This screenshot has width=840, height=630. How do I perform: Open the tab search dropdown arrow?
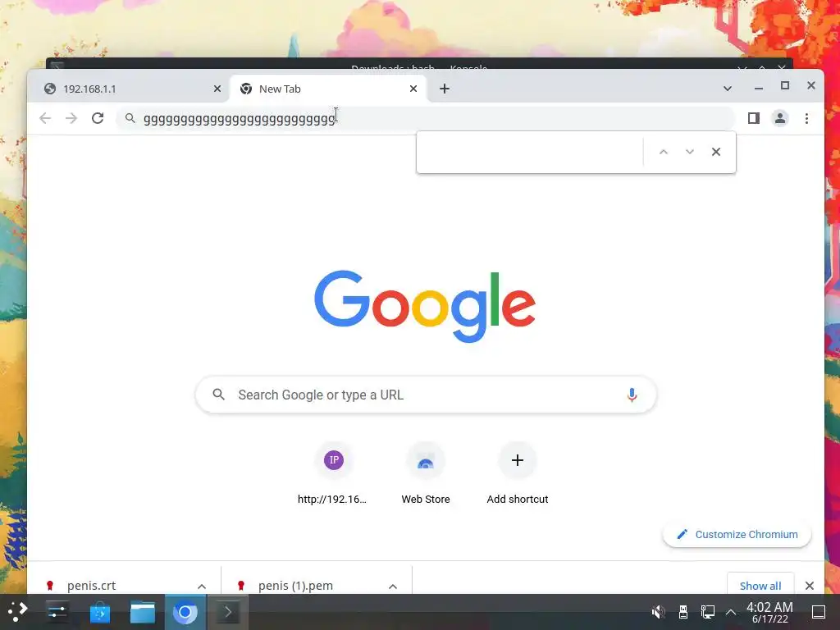coord(728,89)
